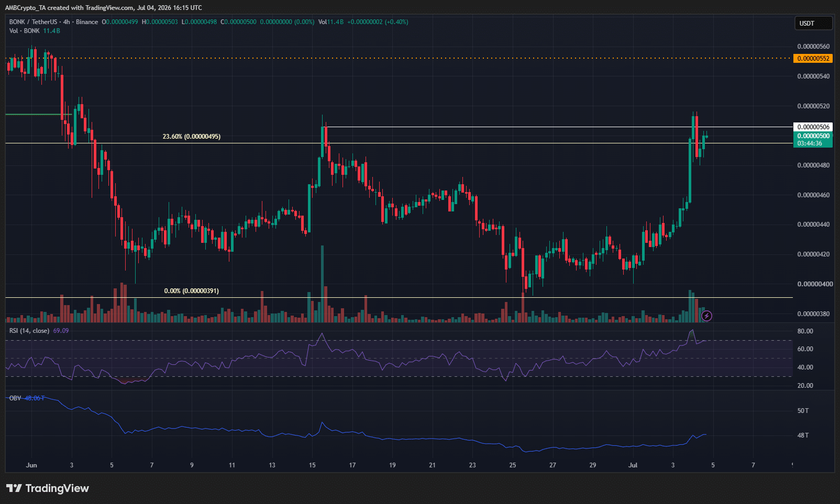The height and width of the screenshot is (504, 840).
Task: Click the close price C0.00000500
Action: click(238, 22)
